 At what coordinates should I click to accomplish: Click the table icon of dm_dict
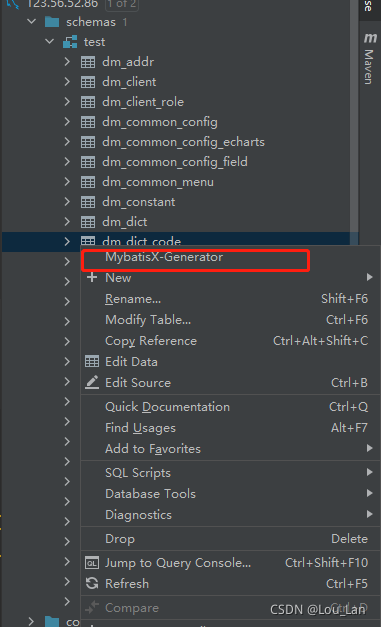click(x=88, y=222)
